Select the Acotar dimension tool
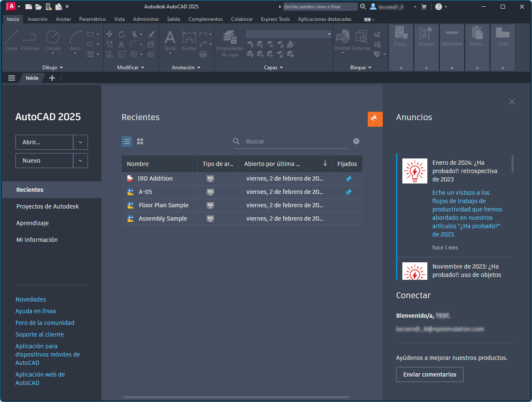532x402 pixels. pyautogui.click(x=189, y=40)
